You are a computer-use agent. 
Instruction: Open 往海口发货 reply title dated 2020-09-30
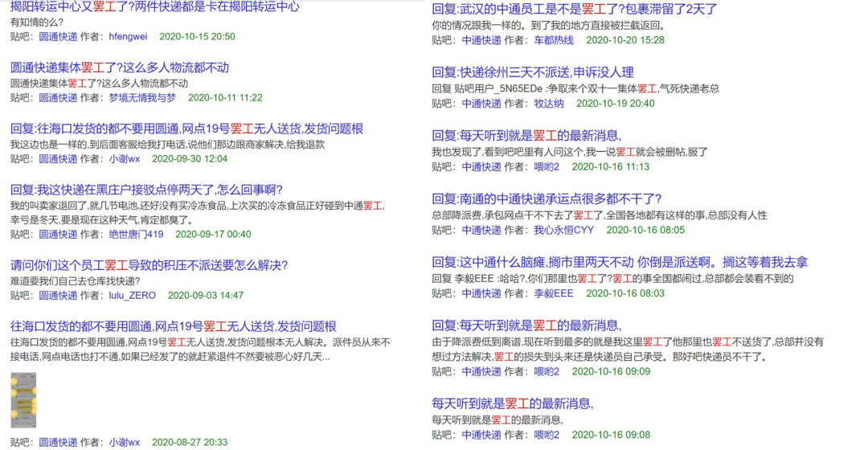186,129
